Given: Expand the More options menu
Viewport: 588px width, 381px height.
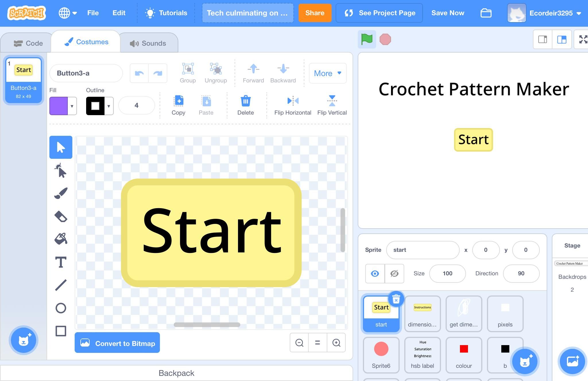Looking at the screenshot, I should pos(327,73).
